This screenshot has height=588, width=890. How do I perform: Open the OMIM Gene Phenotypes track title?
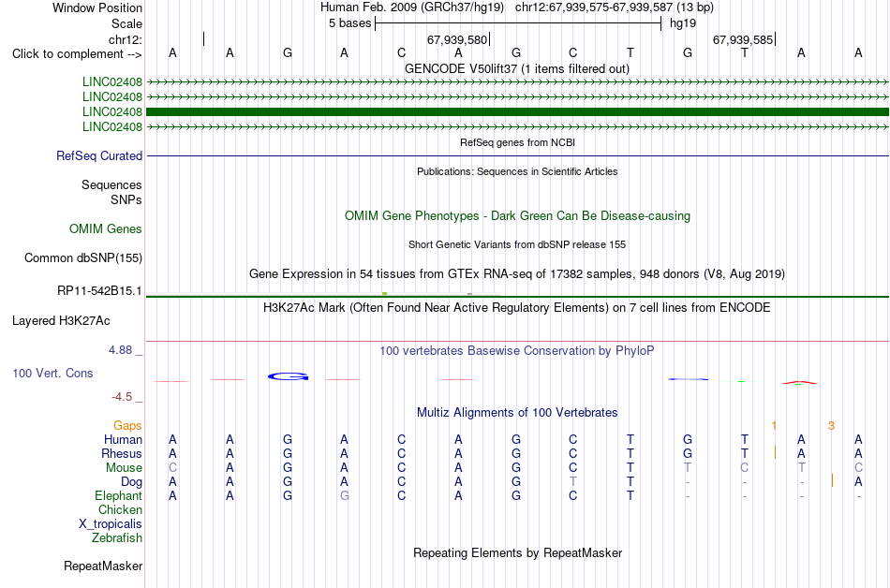coord(517,216)
